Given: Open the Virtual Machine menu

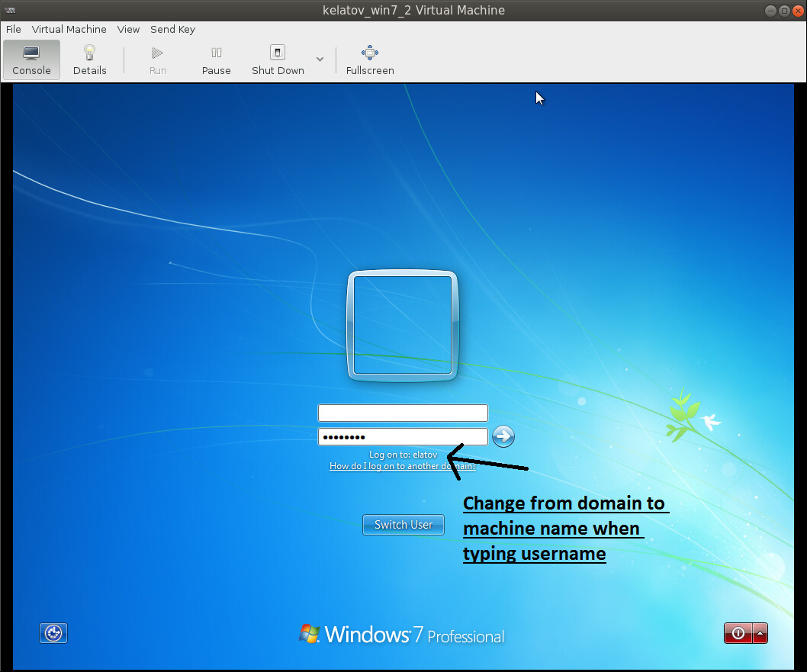Looking at the screenshot, I should point(69,29).
